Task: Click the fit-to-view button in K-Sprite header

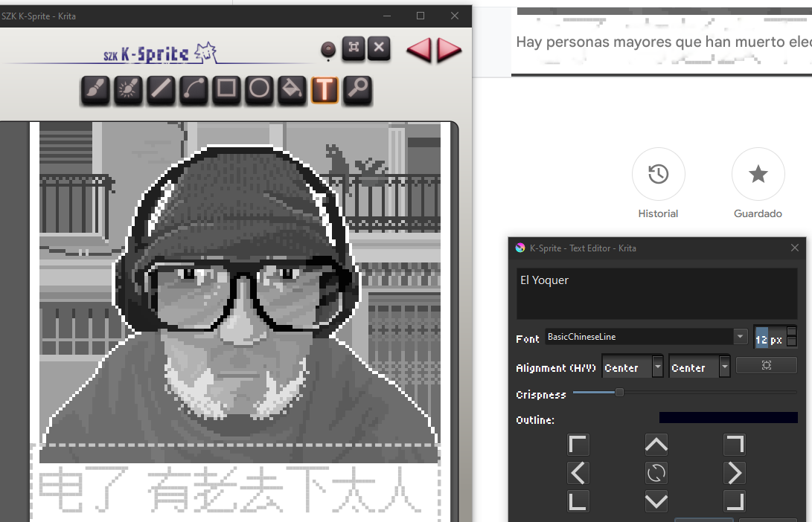Action: click(354, 48)
